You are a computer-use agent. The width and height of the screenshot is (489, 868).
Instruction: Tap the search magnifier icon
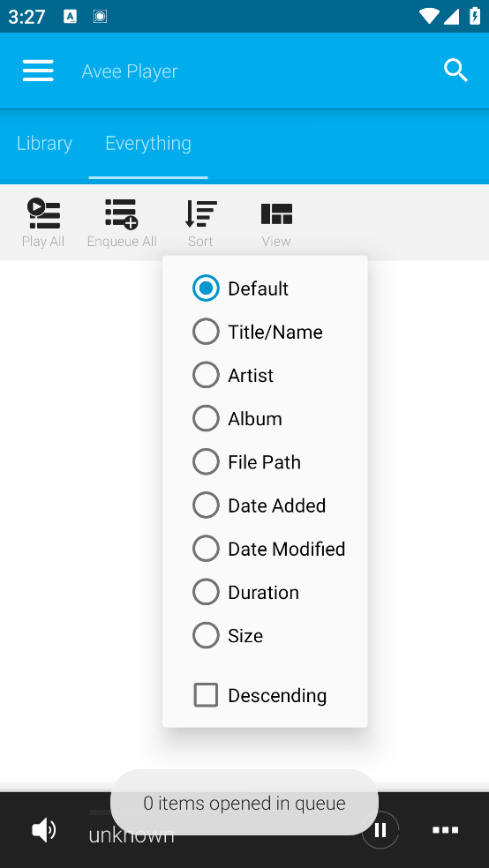point(455,71)
